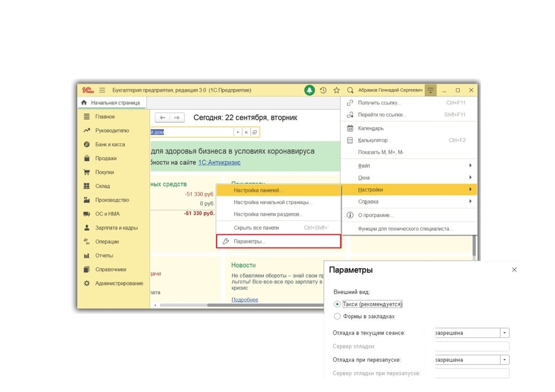555x392 pixels.
Task: Click the Операции Дт/Кт icon
Action: click(86, 242)
